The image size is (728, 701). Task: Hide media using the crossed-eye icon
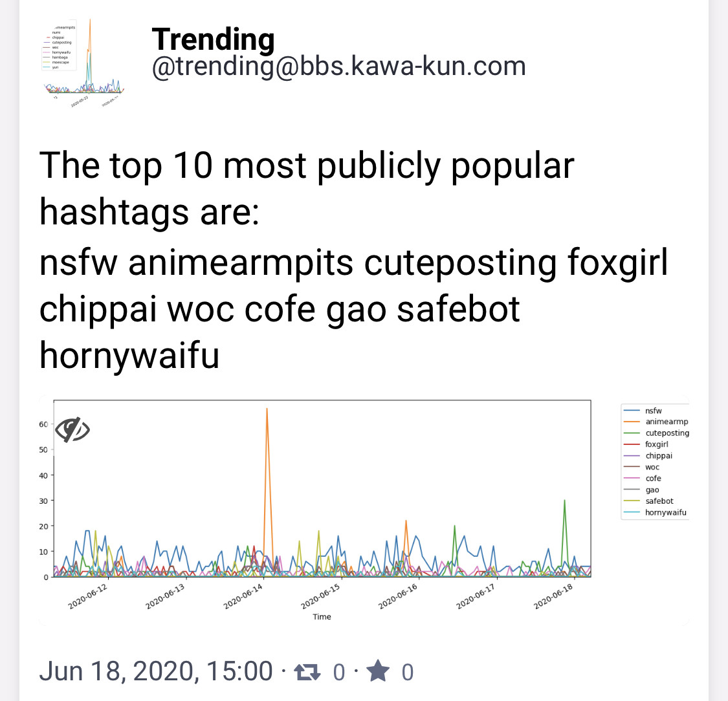tap(72, 429)
